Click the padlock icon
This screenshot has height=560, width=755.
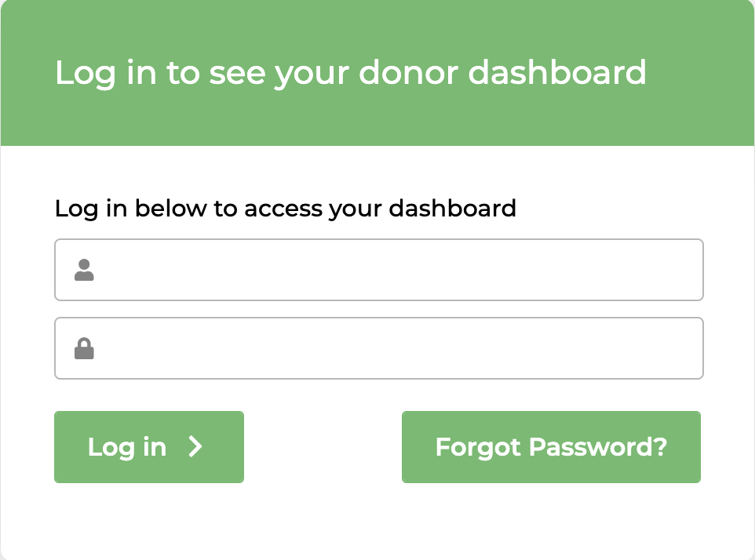pos(84,348)
